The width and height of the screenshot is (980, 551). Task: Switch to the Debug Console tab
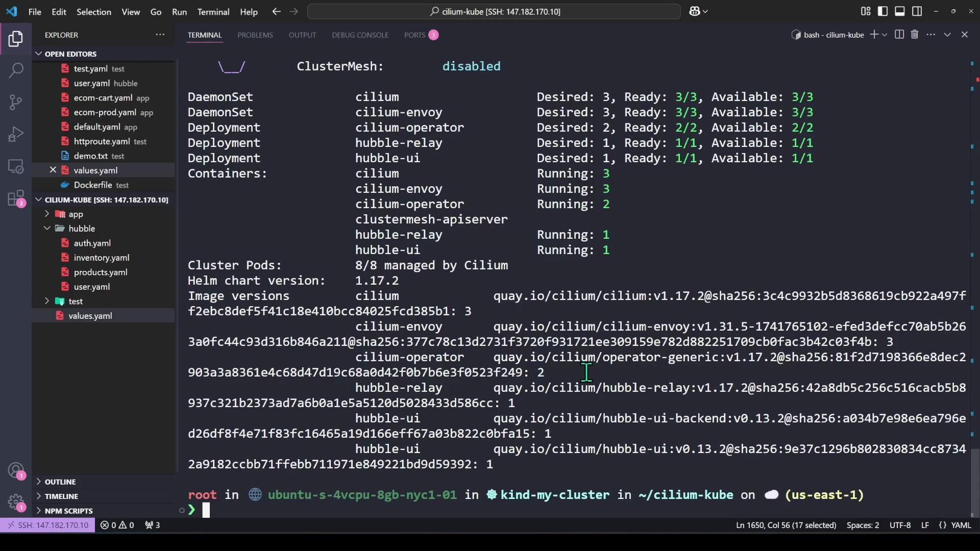click(360, 35)
